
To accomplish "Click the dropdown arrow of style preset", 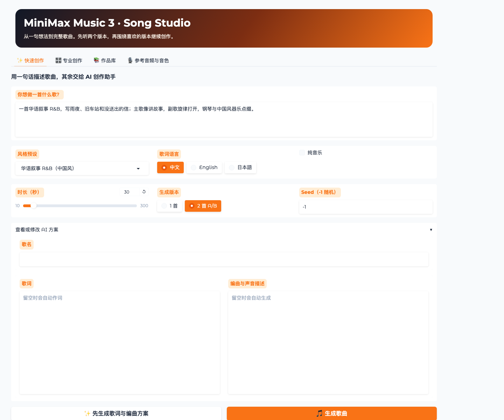I will (x=138, y=169).
